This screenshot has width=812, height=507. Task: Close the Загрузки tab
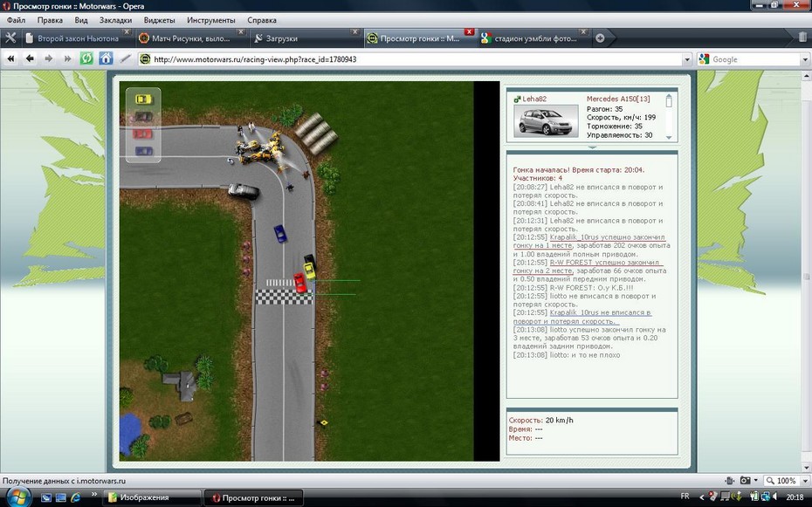coord(354,32)
